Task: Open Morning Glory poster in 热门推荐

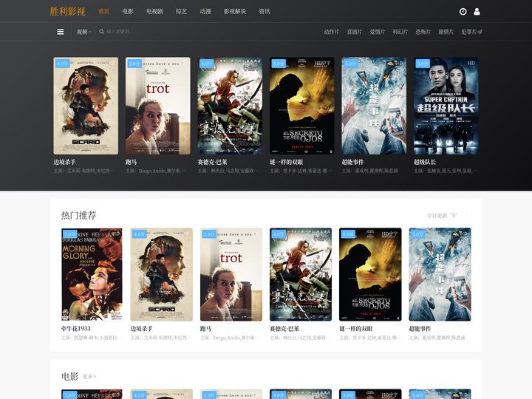Action: click(x=92, y=274)
